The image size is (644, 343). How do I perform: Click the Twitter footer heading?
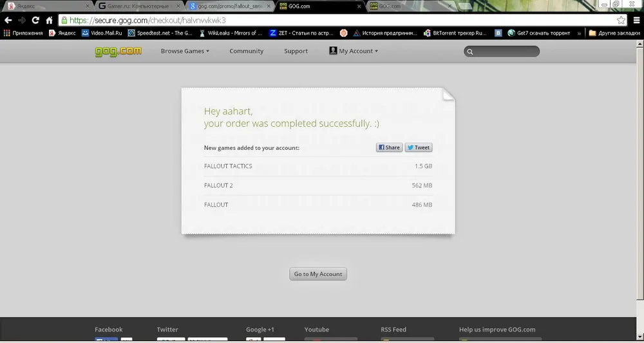click(x=167, y=329)
